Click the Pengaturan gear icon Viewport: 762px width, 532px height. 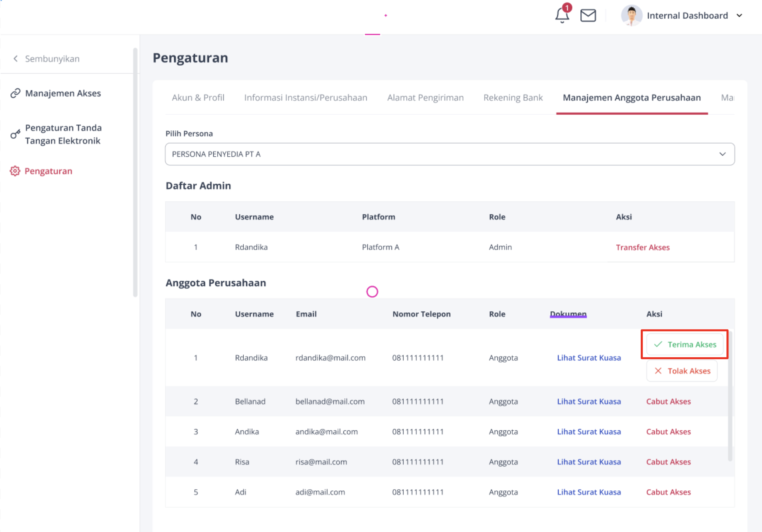coord(15,171)
